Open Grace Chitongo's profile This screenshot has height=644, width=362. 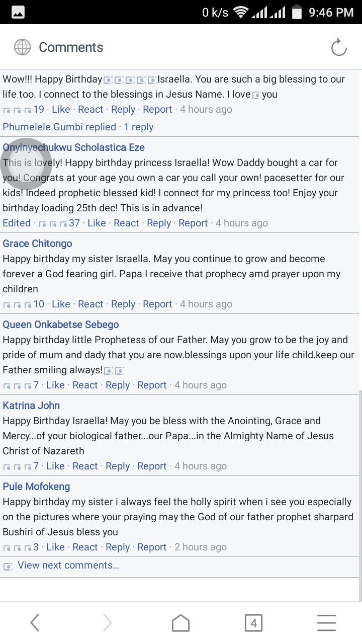(38, 244)
